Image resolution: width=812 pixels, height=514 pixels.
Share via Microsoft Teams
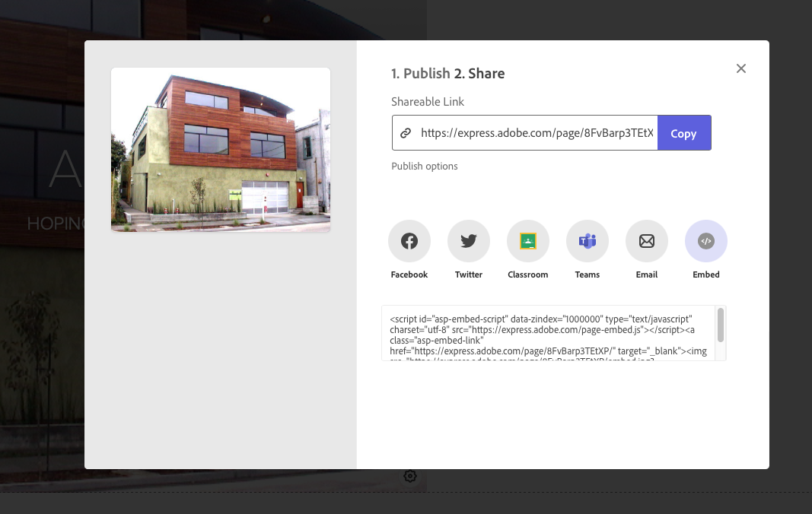tap(587, 240)
